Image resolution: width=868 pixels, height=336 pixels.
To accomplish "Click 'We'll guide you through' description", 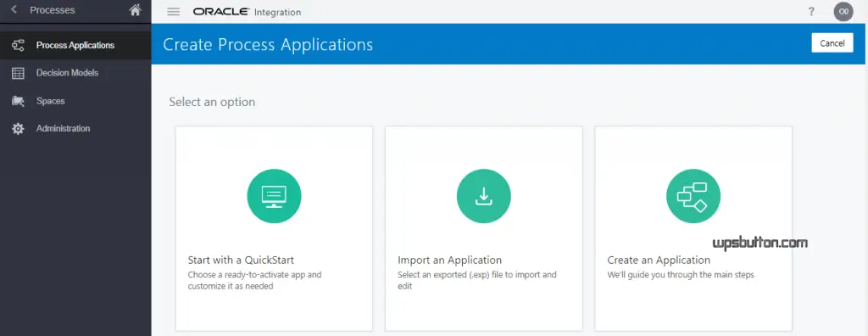I will (x=681, y=274).
